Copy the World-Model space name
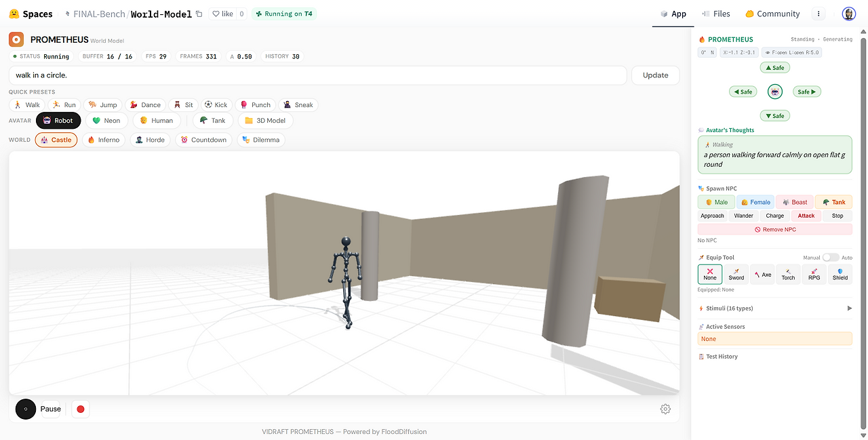The image size is (868, 440). 199,14
